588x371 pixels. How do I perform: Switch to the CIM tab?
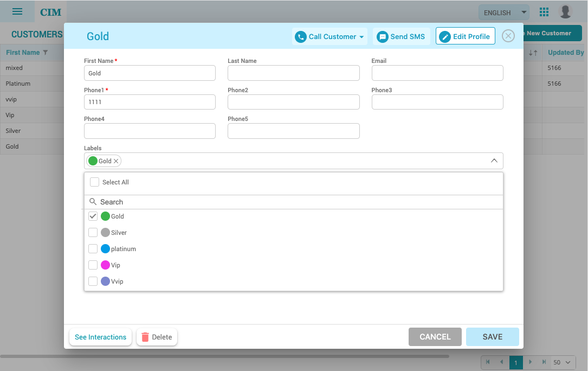click(x=50, y=11)
